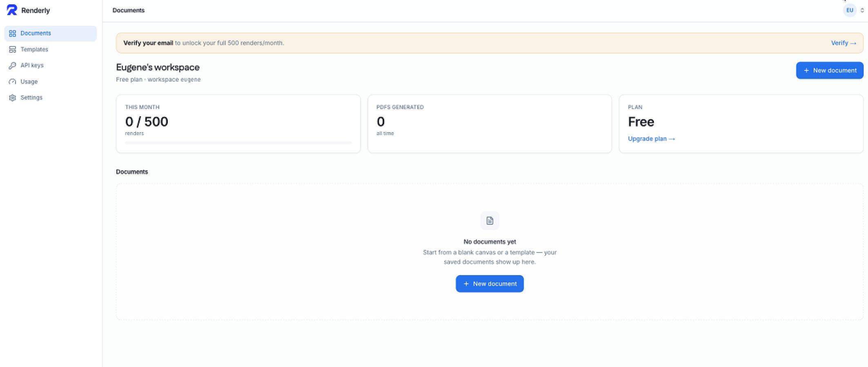Click the Templates layout icon in sidebar
868x367 pixels.
point(13,49)
